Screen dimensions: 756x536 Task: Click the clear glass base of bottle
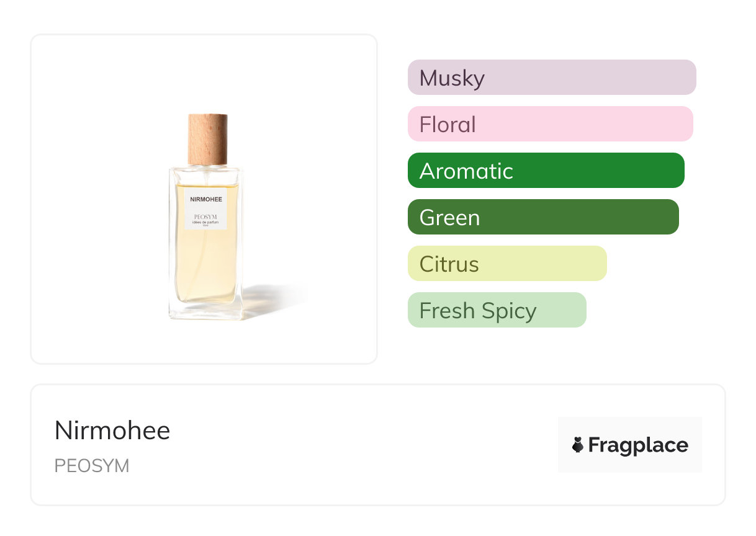[205, 311]
